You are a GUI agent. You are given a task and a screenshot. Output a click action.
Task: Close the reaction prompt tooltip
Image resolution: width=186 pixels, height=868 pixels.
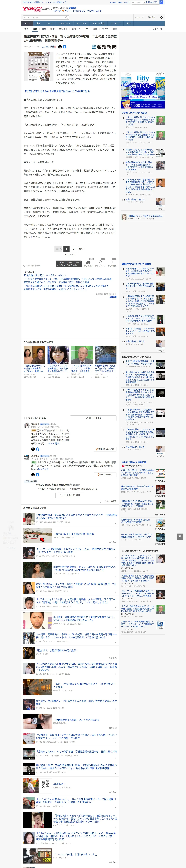click(81, 262)
